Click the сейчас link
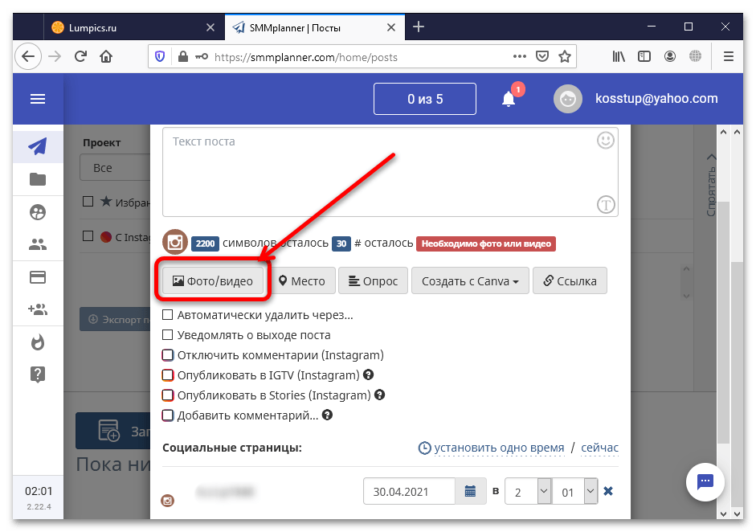 coord(599,448)
